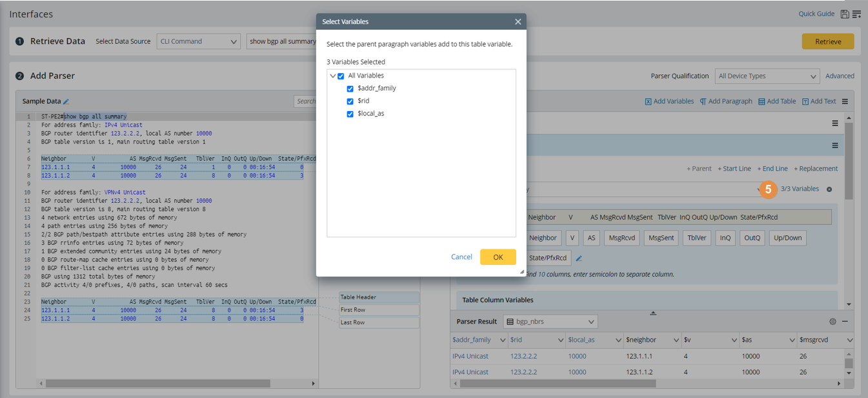Open the bgp_nbrs Parser Result dropdown
Image resolution: width=868 pixels, height=398 pixels.
550,322
